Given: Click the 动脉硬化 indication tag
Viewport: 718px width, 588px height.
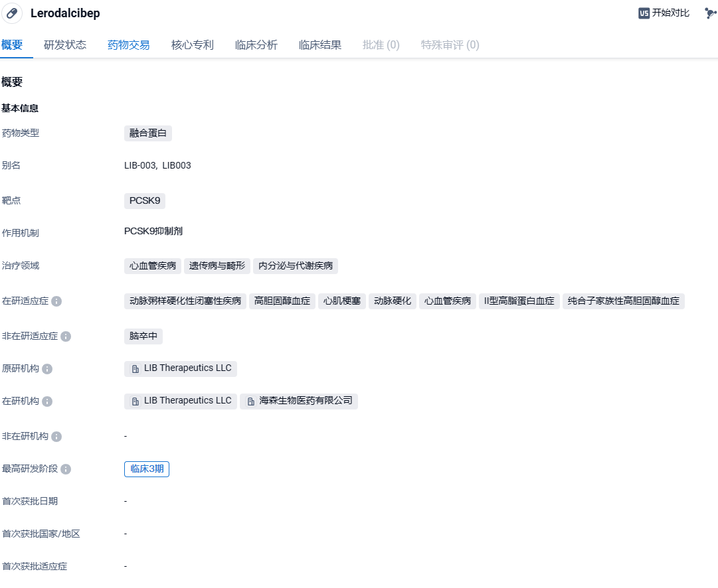Looking at the screenshot, I should tap(393, 301).
